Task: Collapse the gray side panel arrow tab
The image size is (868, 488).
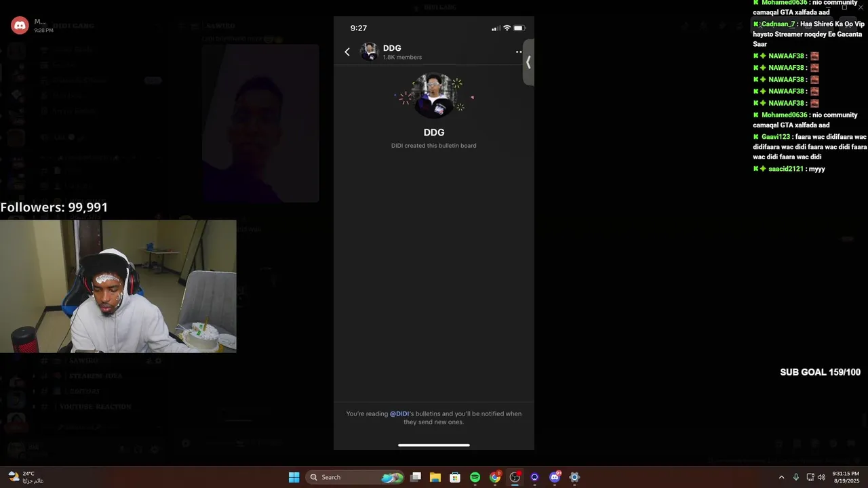Action: (x=528, y=62)
